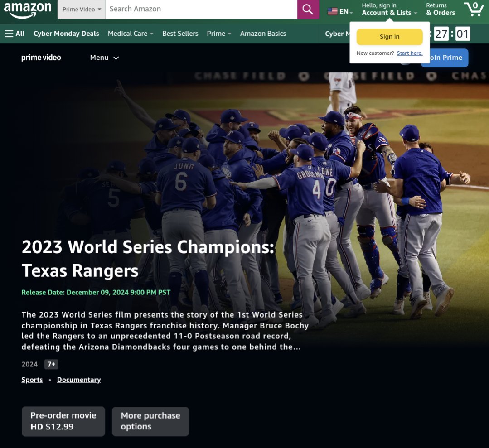This screenshot has height=448, width=489.
Task: Click the movie title 2023 World Series Champions
Action: 148,259
